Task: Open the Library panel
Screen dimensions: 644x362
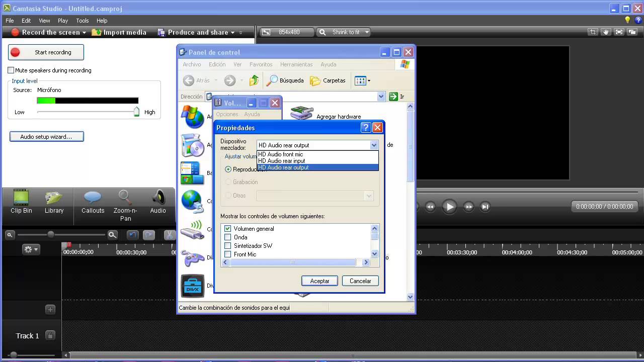Action: (x=54, y=202)
